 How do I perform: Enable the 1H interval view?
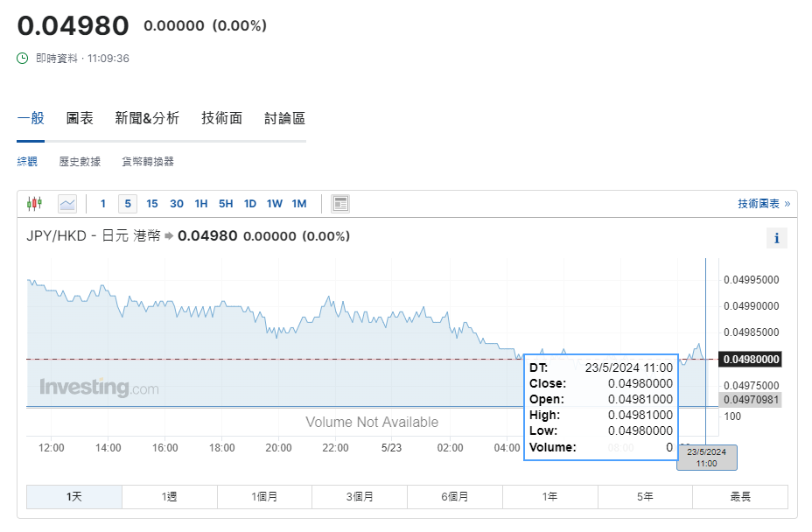tap(200, 203)
